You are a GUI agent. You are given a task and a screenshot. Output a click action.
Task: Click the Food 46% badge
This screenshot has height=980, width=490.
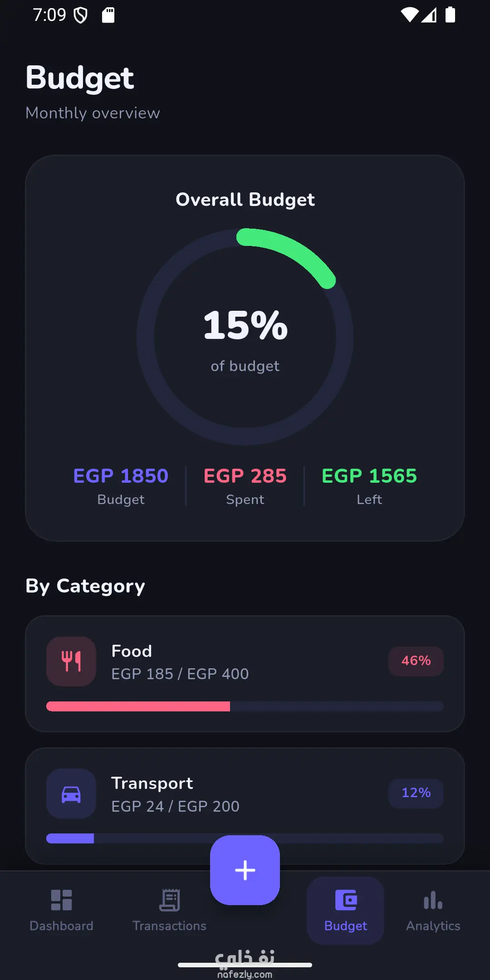pos(416,661)
